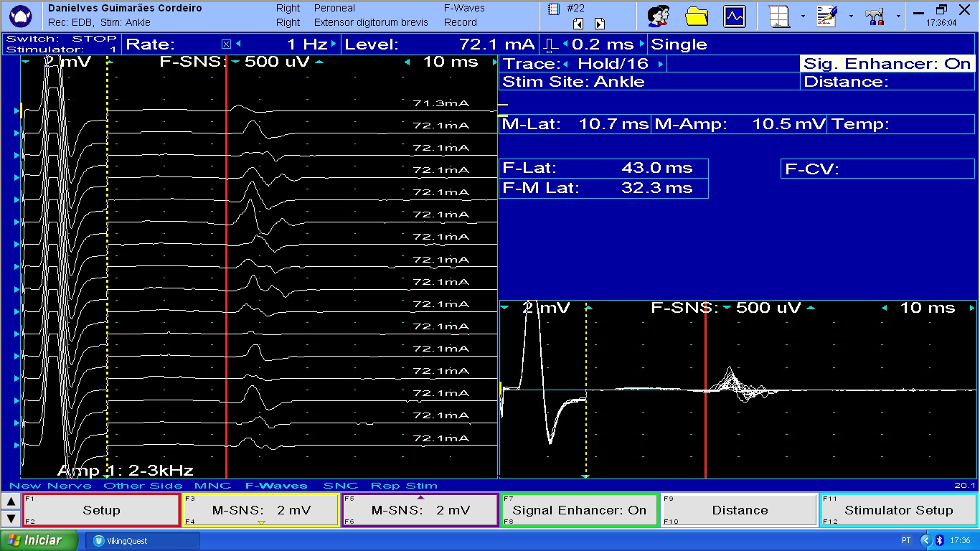This screenshot has height=551, width=980.
Task: Click the report pen icon
Action: 827,16
